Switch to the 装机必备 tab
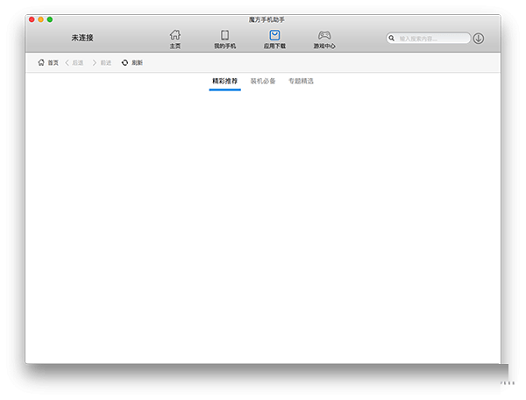 (x=263, y=81)
